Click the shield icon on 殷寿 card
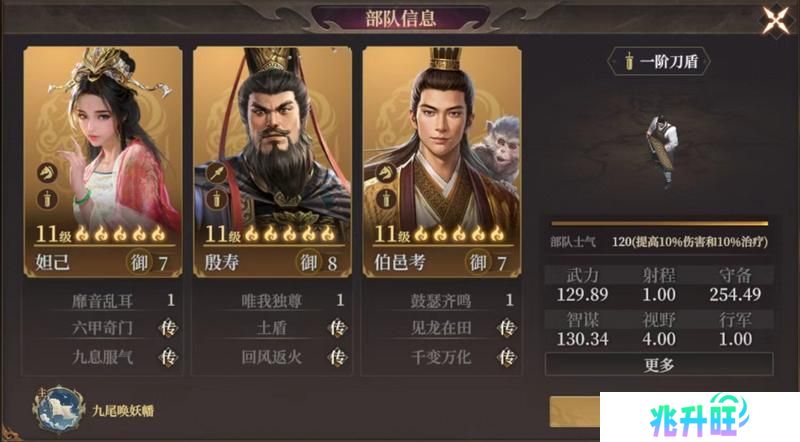The image size is (800, 442). [x=217, y=199]
